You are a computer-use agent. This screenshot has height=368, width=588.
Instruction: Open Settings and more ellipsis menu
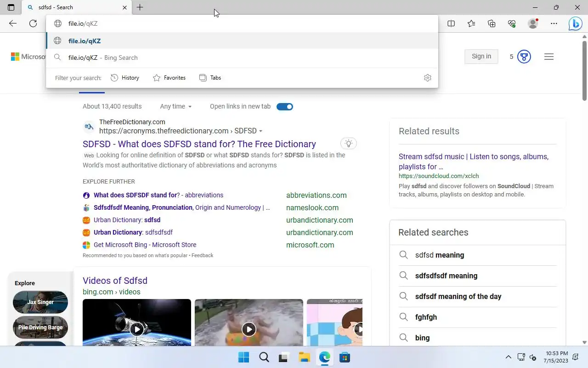coord(554,23)
